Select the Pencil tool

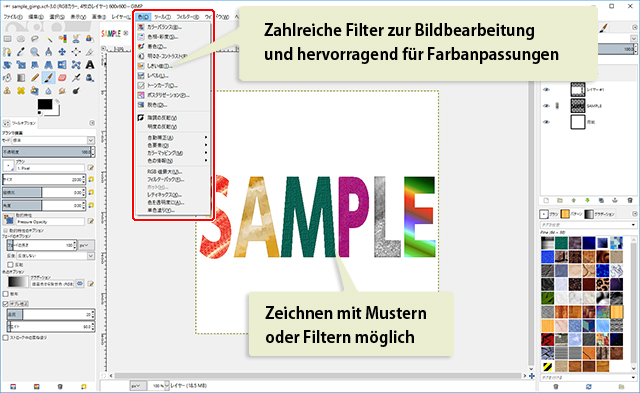[x=35, y=78]
